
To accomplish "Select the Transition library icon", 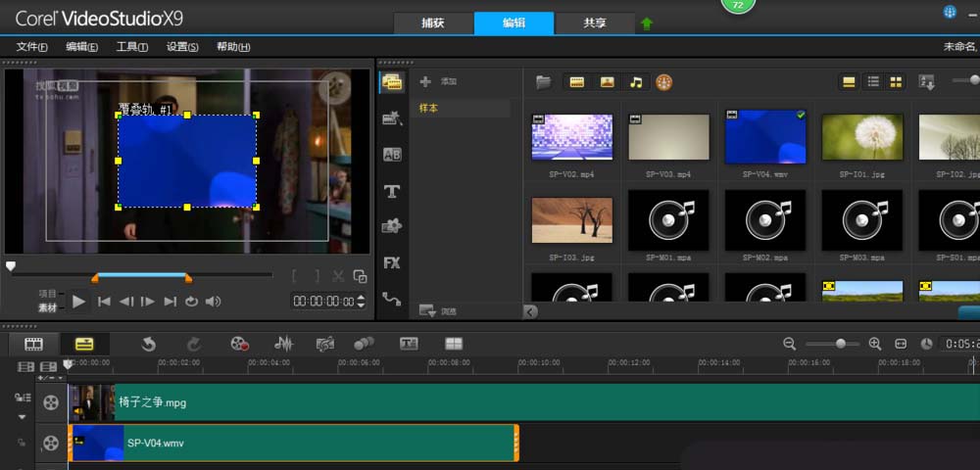I will click(392, 155).
